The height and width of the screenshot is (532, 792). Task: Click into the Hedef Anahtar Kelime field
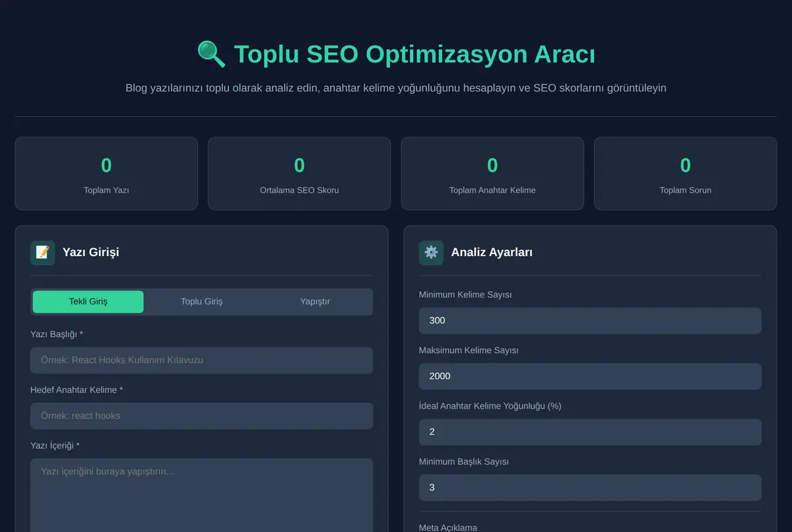[x=202, y=416]
